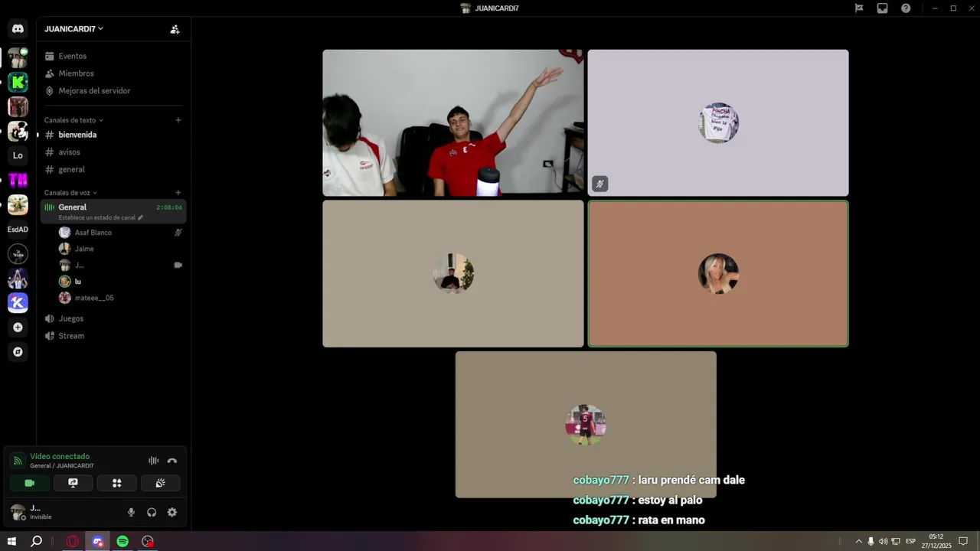Focus the green-outlined speaking participant tile
This screenshot has width=980, height=551.
718,274
